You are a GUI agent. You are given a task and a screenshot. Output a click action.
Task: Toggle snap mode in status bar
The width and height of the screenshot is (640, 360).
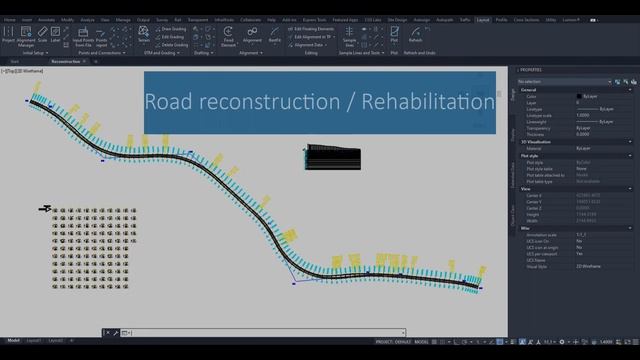click(x=442, y=342)
